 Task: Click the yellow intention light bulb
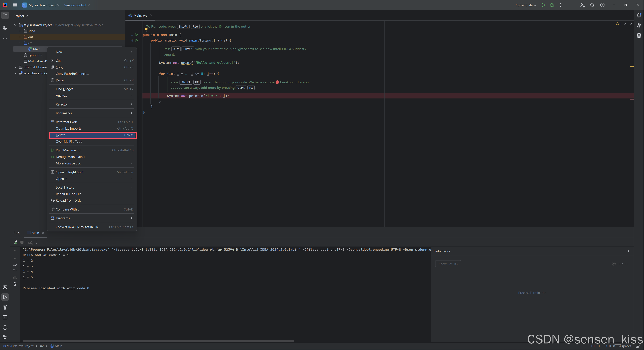pyautogui.click(x=146, y=29)
